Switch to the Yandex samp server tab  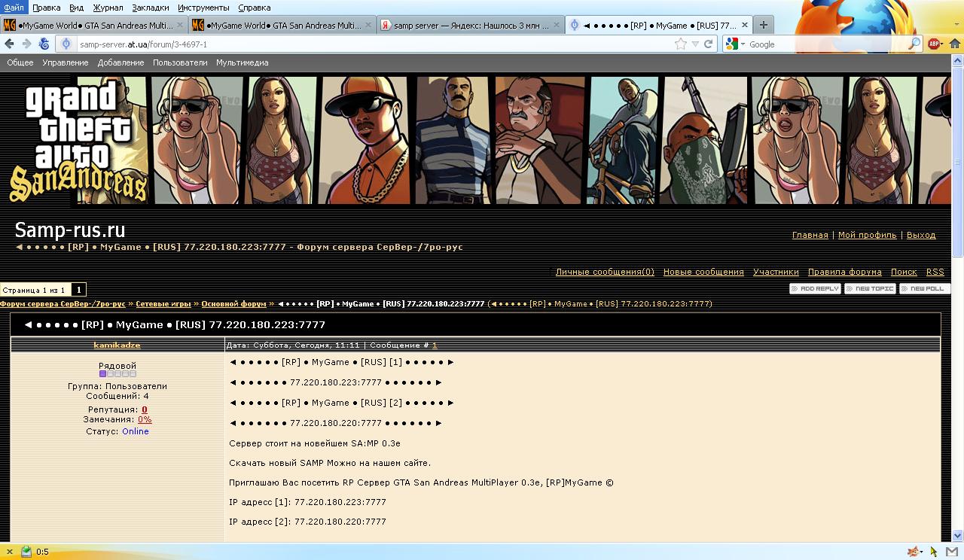[470, 25]
